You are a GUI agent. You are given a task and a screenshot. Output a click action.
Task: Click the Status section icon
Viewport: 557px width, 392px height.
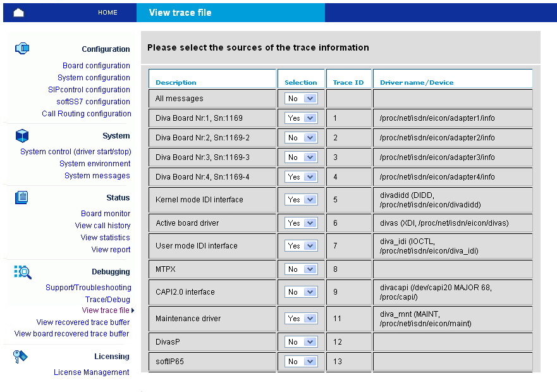[22, 197]
